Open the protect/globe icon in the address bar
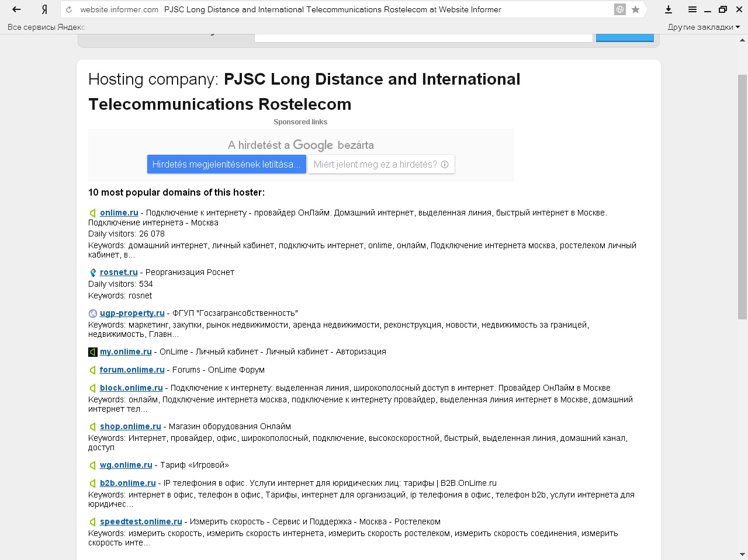Image resolution: width=748 pixels, height=560 pixels. pyautogui.click(x=620, y=9)
